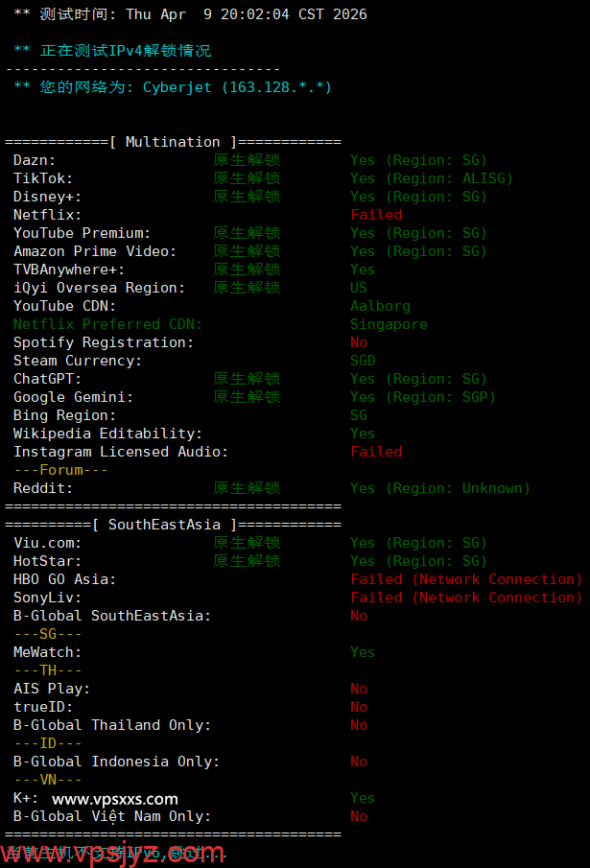Click the 'Netflix Preferred CDN:' label

(x=107, y=324)
